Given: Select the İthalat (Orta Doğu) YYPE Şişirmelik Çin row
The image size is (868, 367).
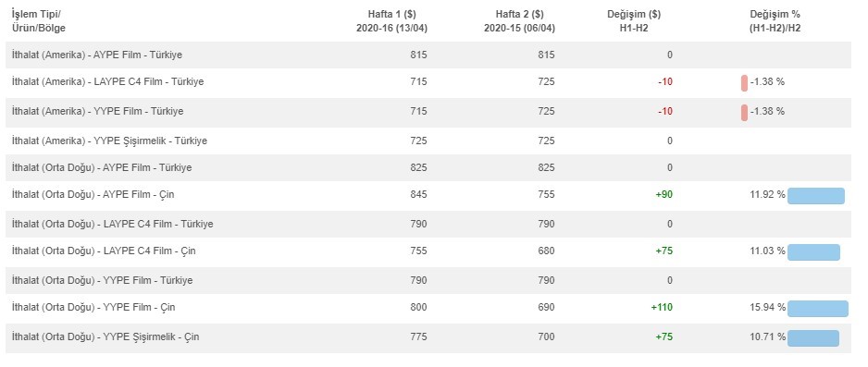Looking at the screenshot, I should coord(428,337).
